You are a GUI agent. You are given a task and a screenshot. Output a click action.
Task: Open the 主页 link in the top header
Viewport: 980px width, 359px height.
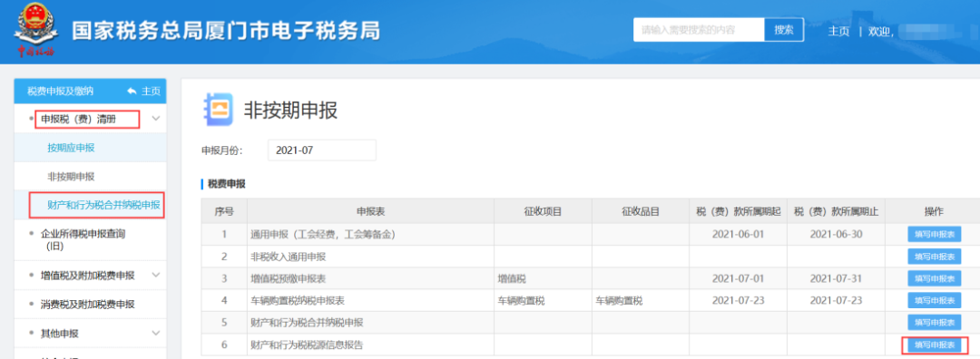tap(838, 31)
